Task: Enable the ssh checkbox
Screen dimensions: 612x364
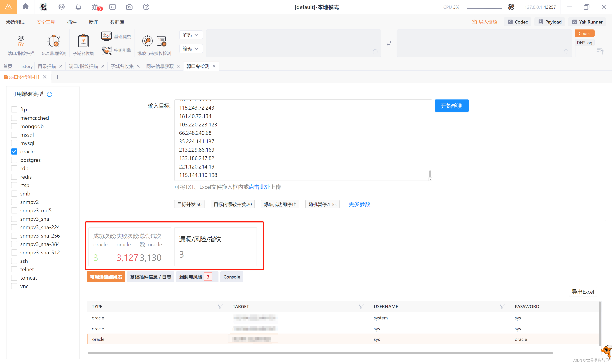Action: (14, 261)
